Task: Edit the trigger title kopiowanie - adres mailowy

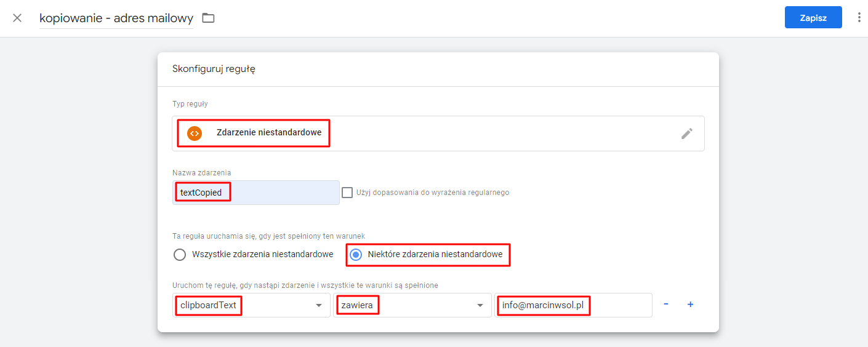Action: pos(116,18)
